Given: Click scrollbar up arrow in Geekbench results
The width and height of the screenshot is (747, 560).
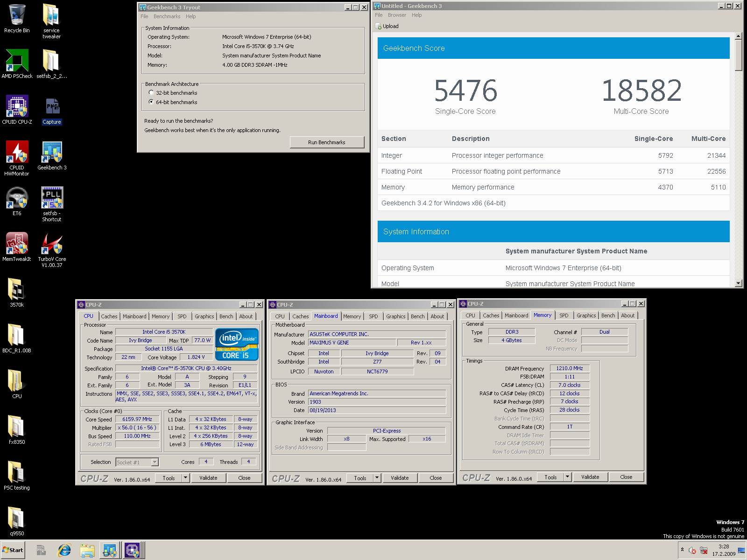Looking at the screenshot, I should pyautogui.click(x=738, y=36).
